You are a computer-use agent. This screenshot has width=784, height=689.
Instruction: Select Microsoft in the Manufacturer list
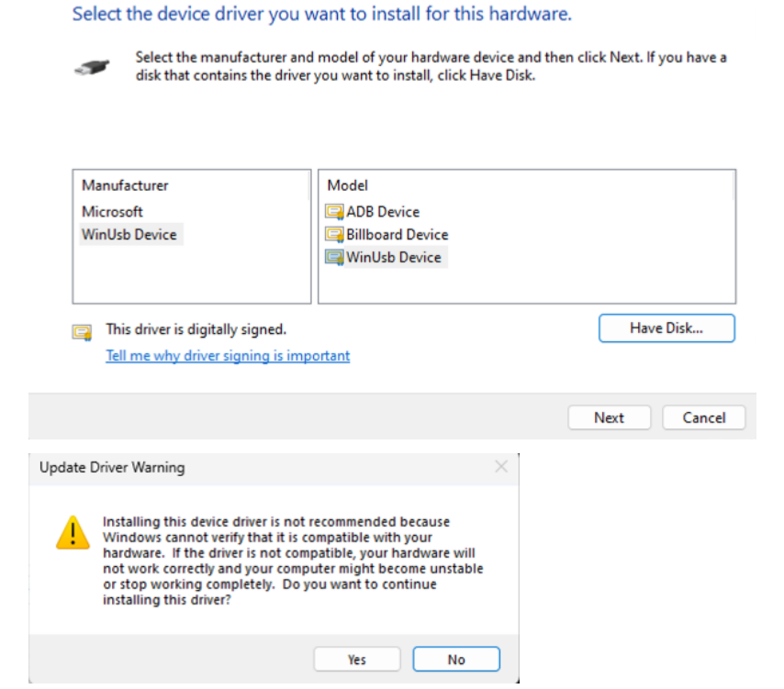coord(112,212)
